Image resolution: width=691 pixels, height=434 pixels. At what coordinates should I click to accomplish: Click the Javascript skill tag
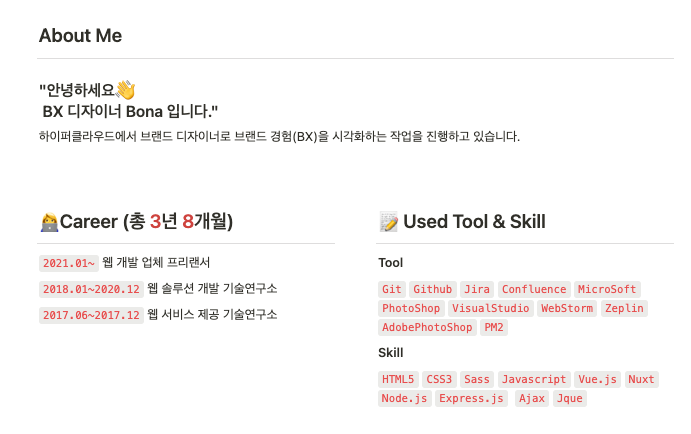pyautogui.click(x=534, y=379)
